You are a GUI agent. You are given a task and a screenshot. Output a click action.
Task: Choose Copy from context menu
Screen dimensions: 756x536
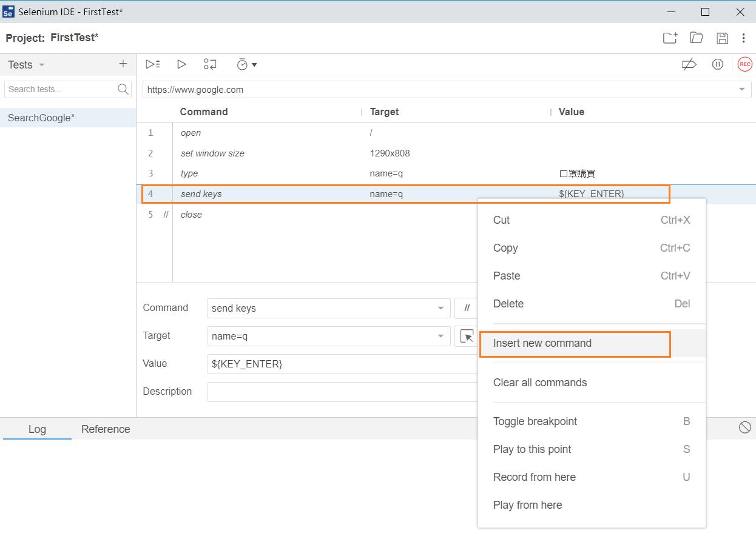(x=592, y=248)
